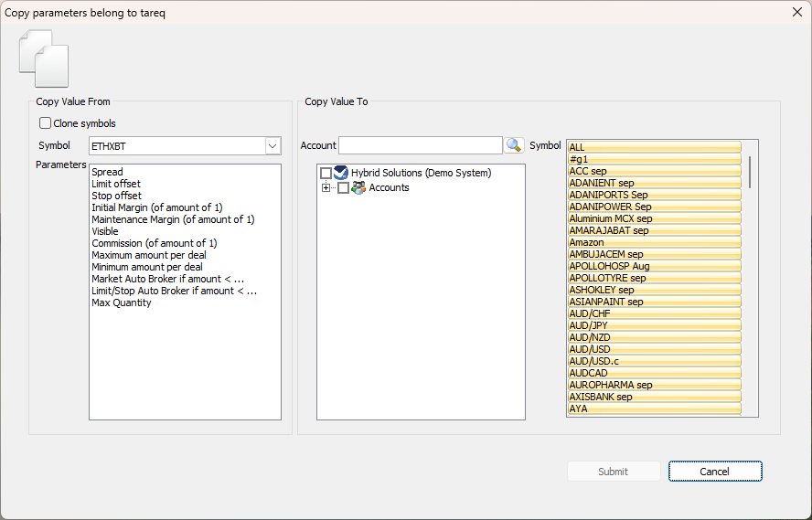Image resolution: width=812 pixels, height=520 pixels.
Task: Click the Hybrid Solutions server icon
Action: click(x=341, y=173)
